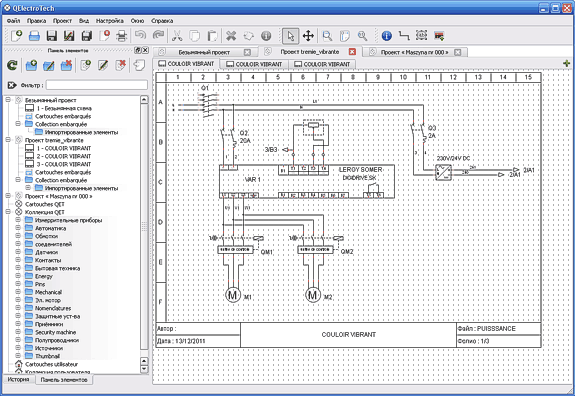Click the tree scrollbar up arrow at top

click(144, 99)
